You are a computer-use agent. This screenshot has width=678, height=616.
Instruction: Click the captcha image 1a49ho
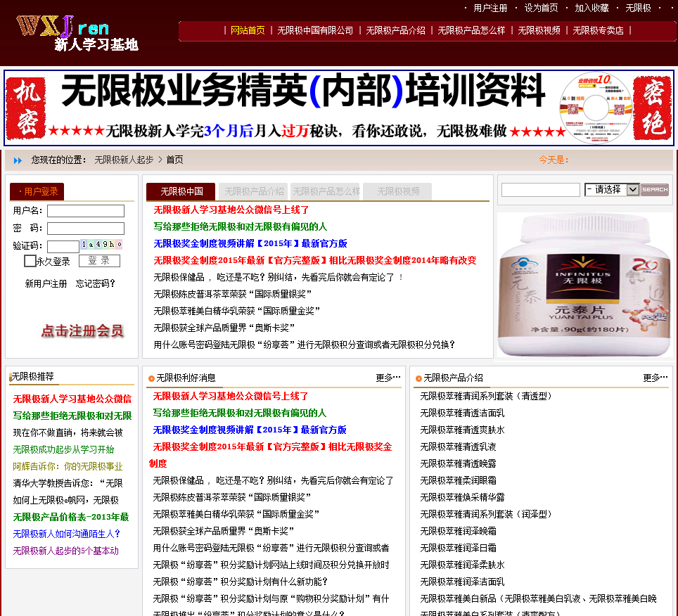pos(102,244)
